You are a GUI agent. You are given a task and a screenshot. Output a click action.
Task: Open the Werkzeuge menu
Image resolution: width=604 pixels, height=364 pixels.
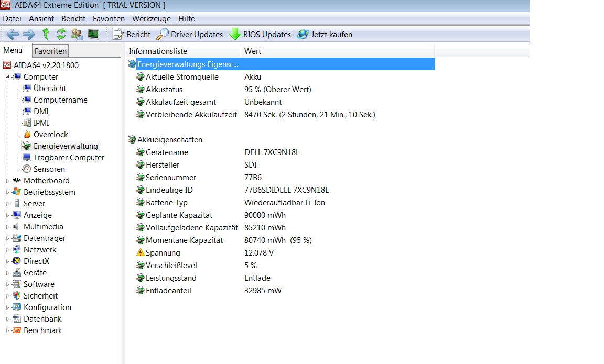[x=151, y=19]
